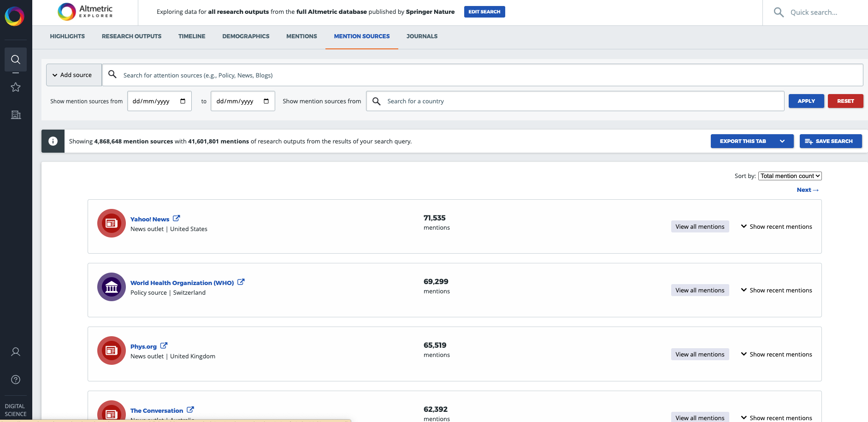This screenshot has height=422, width=868.
Task: Open the Sort by Total mention count dropdown
Action: coord(790,176)
